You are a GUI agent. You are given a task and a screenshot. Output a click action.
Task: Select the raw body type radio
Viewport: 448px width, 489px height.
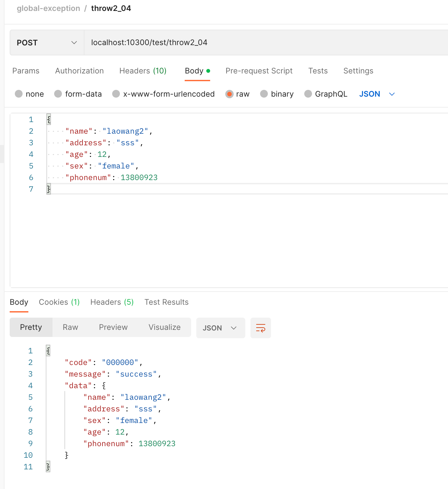[x=229, y=94]
